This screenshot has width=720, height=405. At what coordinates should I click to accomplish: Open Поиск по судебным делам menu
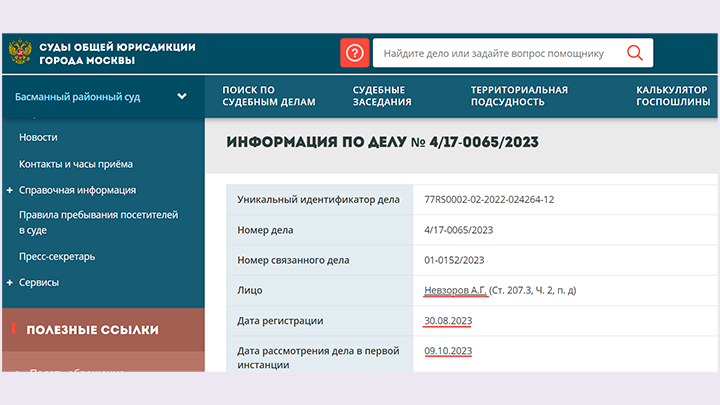pos(269,96)
